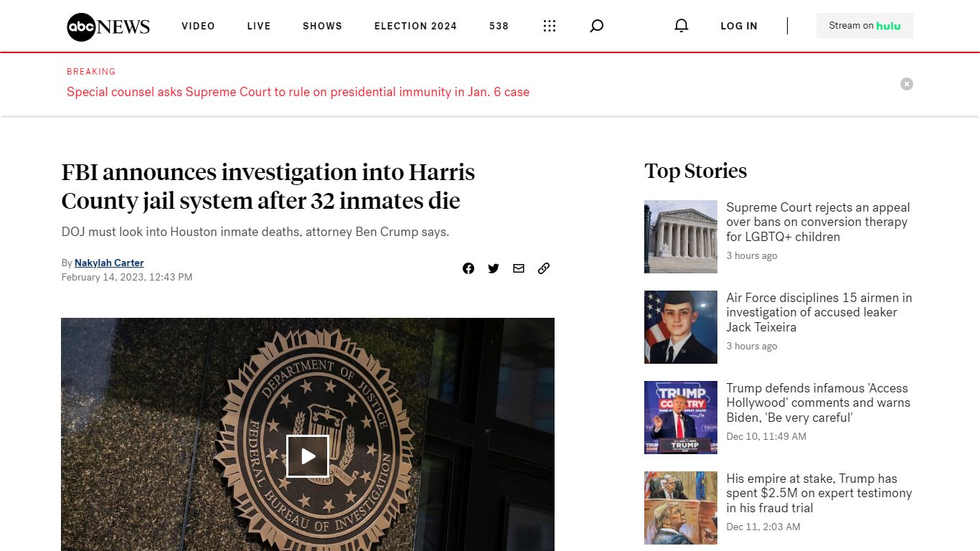The height and width of the screenshot is (551, 980).
Task: Go to the Video section
Action: click(198, 26)
